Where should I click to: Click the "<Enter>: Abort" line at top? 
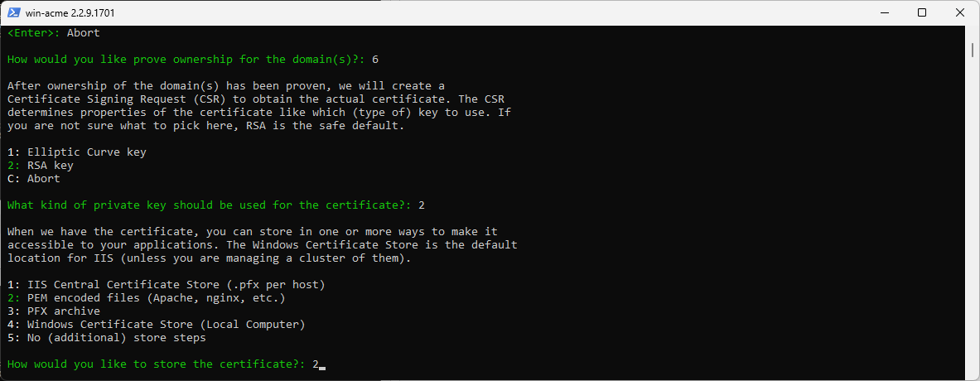point(53,32)
